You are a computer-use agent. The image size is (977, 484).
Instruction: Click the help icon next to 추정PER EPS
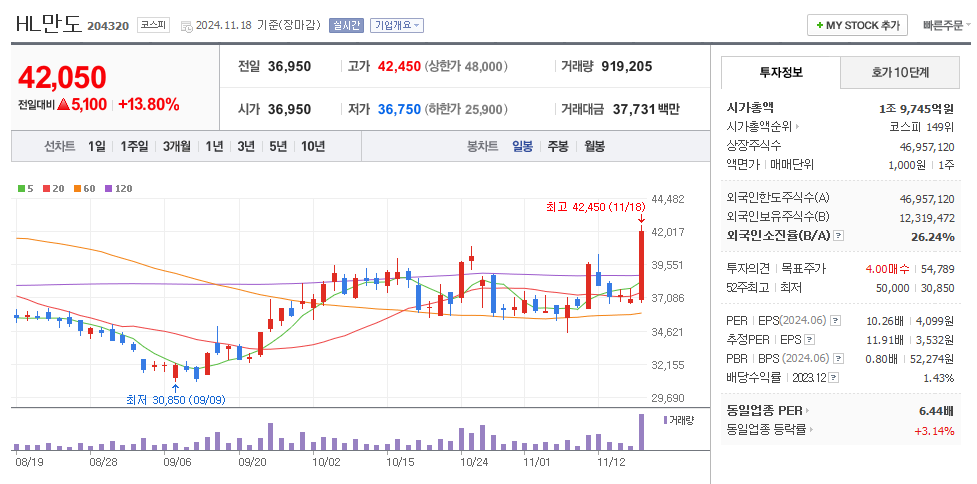pyautogui.click(x=809, y=339)
